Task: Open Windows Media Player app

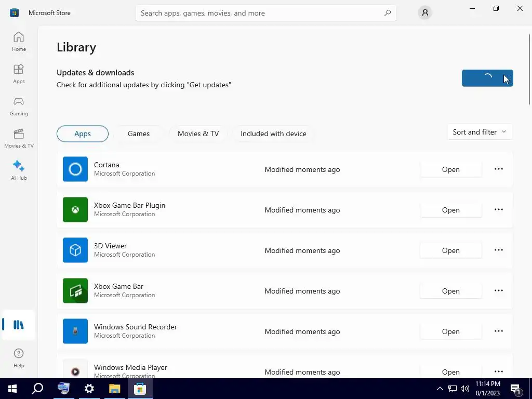Action: pyautogui.click(x=450, y=372)
